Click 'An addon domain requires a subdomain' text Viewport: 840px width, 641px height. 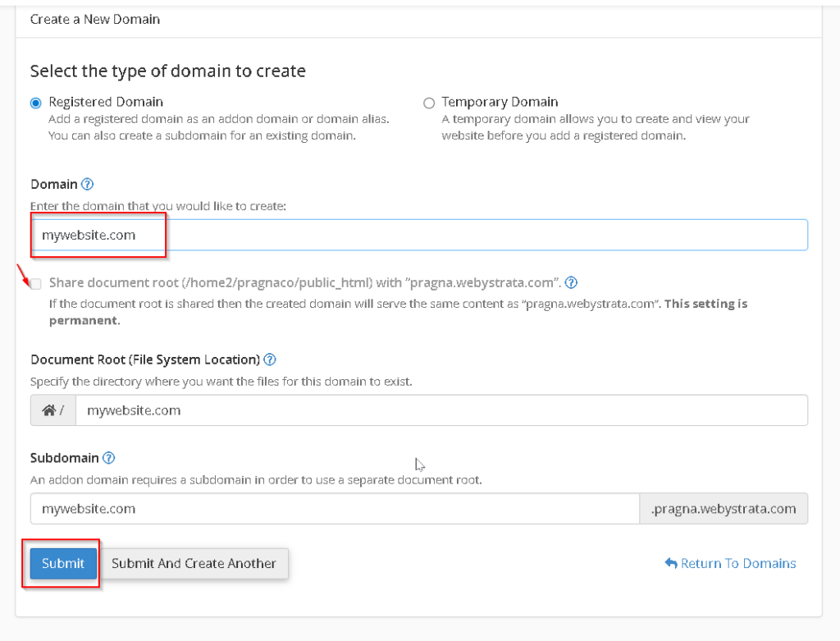(x=256, y=479)
